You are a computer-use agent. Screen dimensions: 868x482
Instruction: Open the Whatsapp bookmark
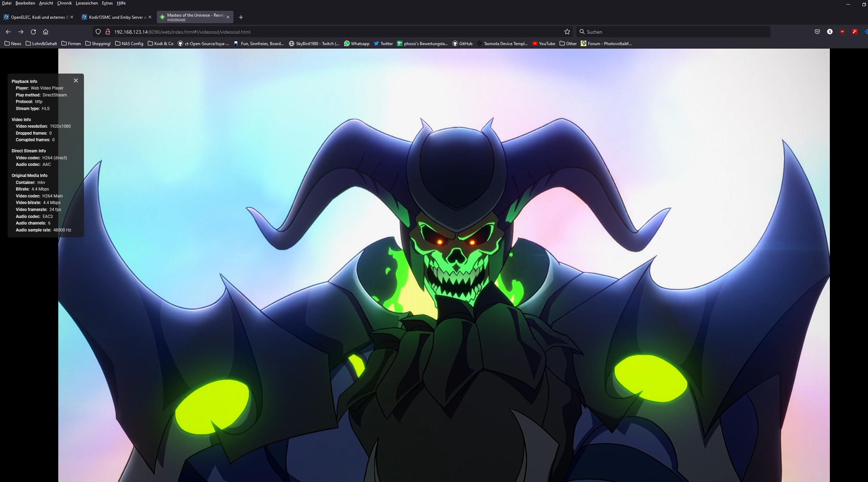(x=357, y=44)
